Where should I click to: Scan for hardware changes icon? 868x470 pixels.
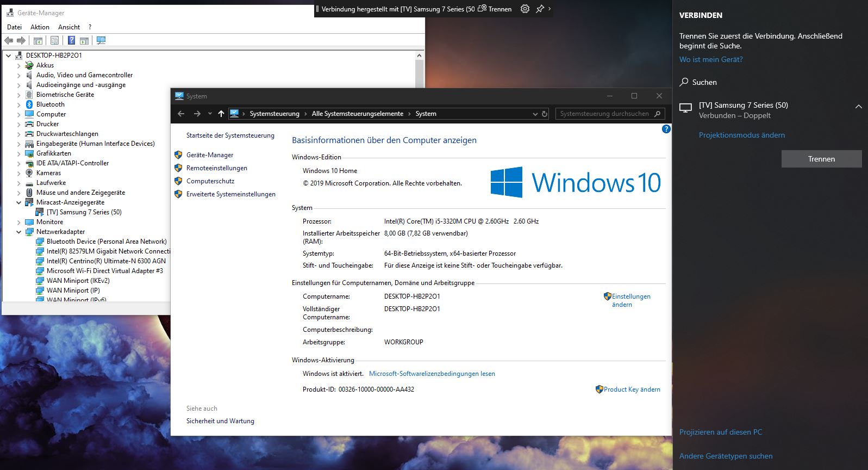101,41
